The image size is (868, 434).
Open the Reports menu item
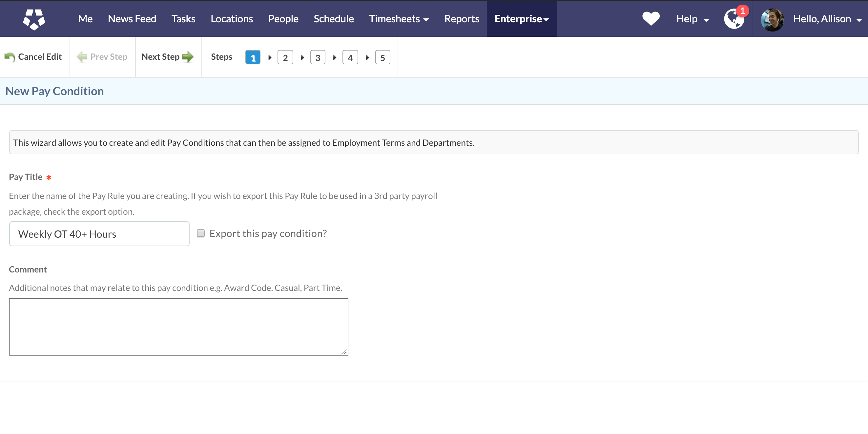click(x=461, y=19)
